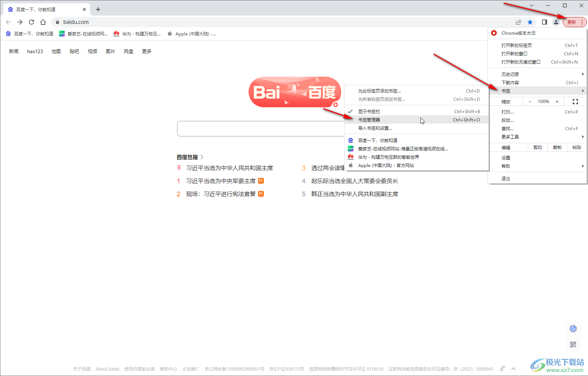Click the share page icon in address bar

click(519, 22)
